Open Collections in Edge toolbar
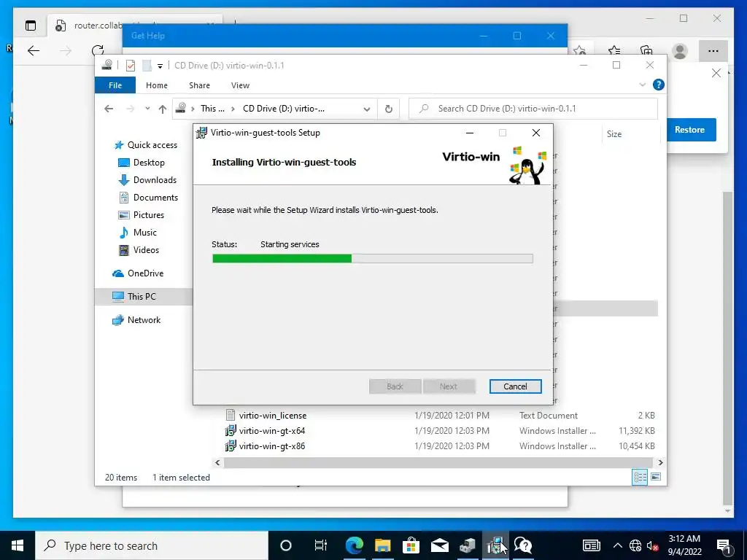 pyautogui.click(x=646, y=51)
